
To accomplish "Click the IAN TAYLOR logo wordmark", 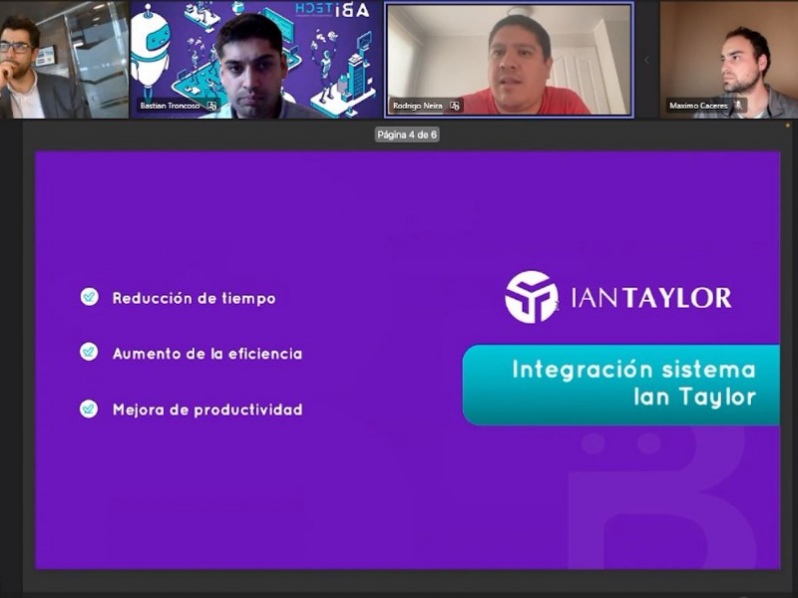I will pyautogui.click(x=651, y=298).
